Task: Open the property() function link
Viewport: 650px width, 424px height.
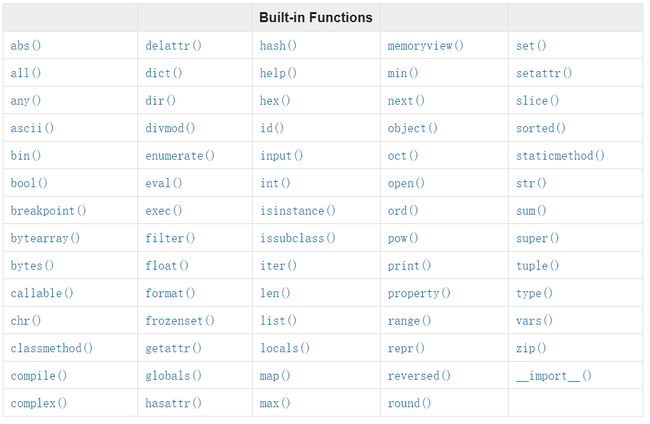Action: pos(419,293)
